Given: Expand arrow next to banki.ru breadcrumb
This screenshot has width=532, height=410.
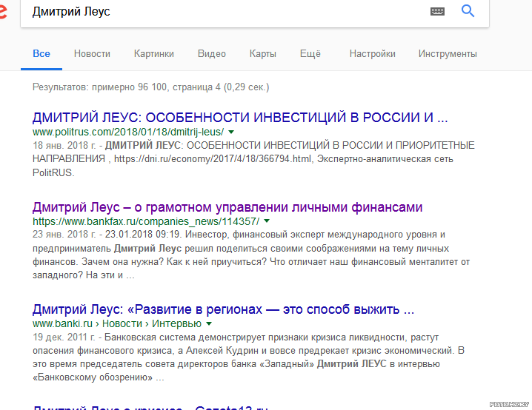Looking at the screenshot, I should coord(209,323).
